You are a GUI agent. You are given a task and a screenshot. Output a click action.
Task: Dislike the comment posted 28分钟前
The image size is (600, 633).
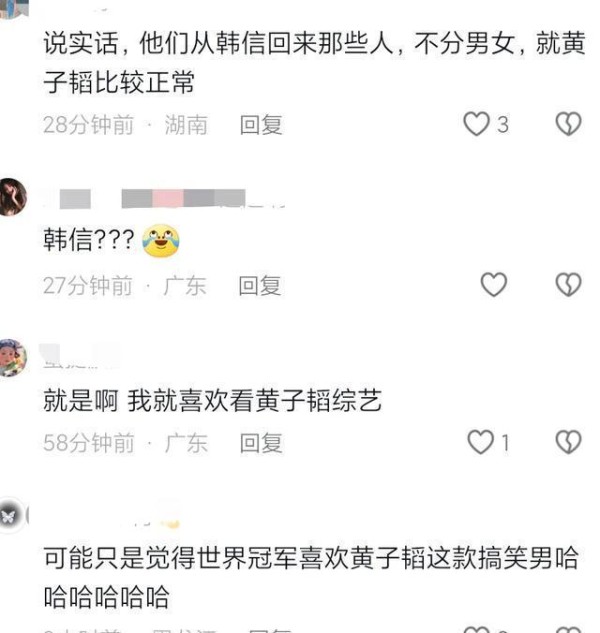click(x=569, y=124)
